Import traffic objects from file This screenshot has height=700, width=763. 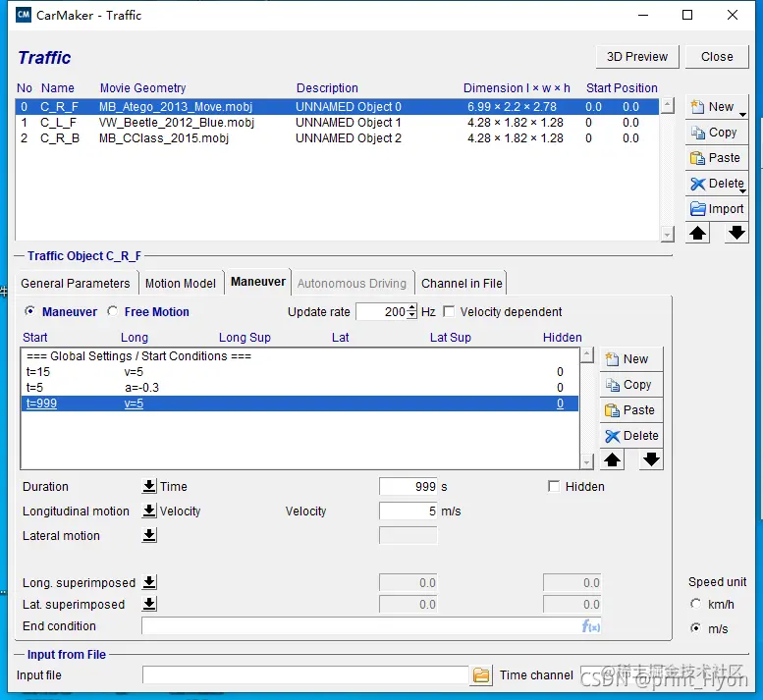pos(716,209)
